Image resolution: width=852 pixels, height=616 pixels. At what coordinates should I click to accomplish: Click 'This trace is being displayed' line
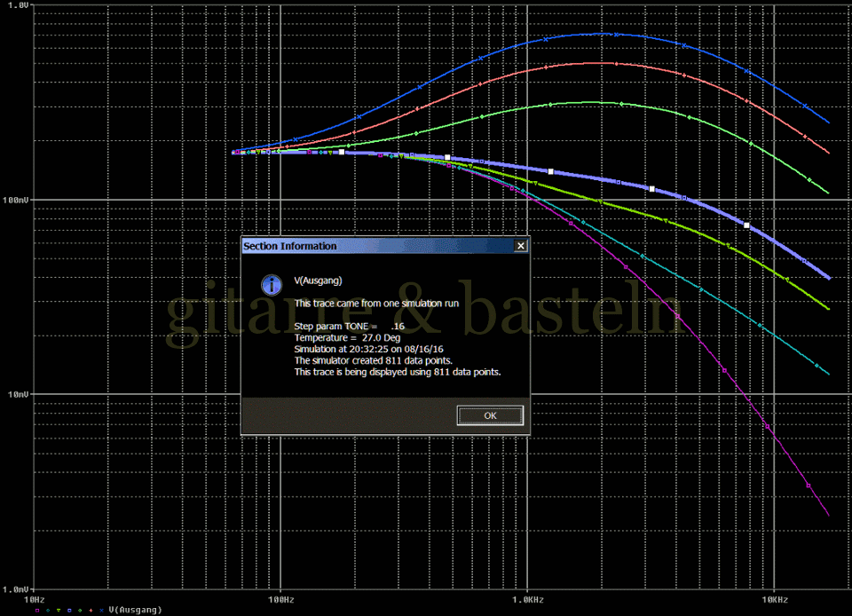(398, 372)
